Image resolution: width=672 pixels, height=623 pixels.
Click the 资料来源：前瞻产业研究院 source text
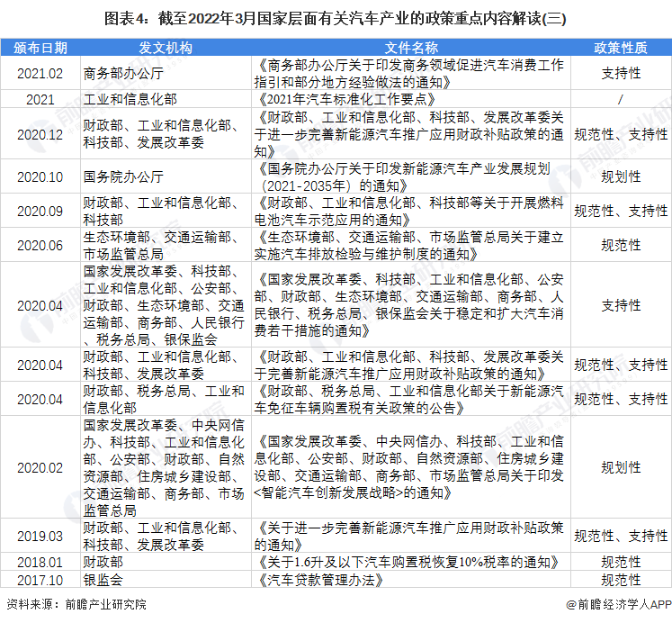coord(76,606)
